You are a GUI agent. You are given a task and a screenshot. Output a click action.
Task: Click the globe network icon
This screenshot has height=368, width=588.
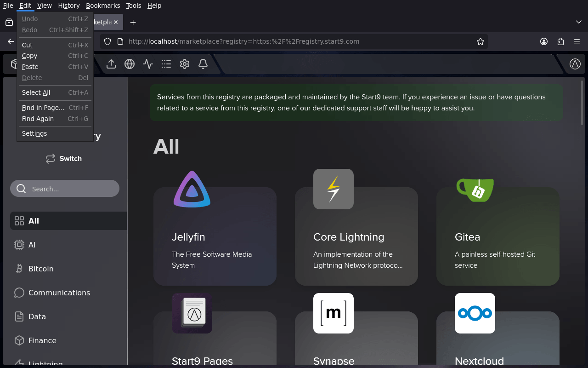pyautogui.click(x=130, y=64)
